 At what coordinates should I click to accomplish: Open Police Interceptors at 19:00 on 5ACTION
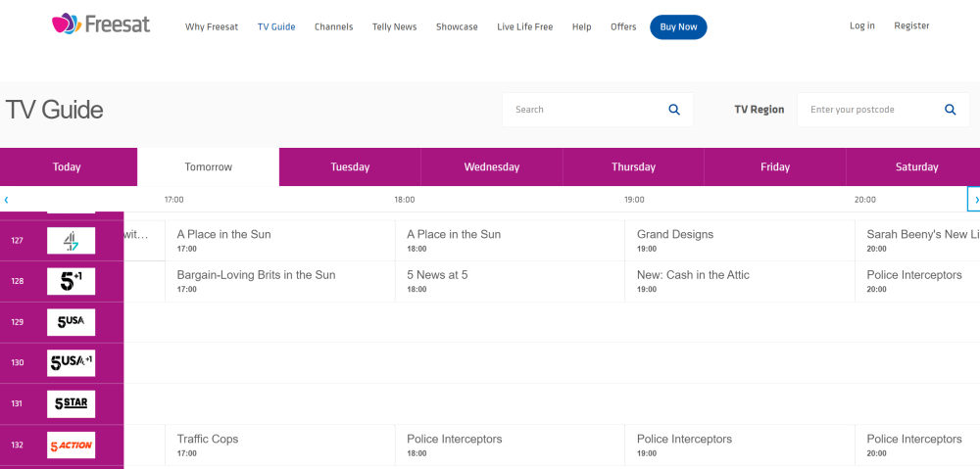[740, 446]
